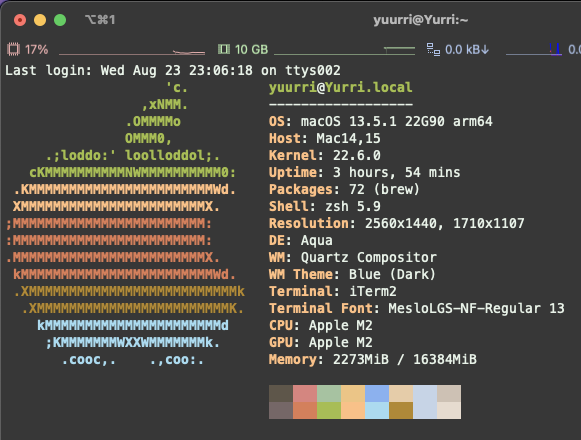Click the ".;loddo:' loolloddol;." logo line
This screenshot has height=440, width=581.
coord(133,155)
